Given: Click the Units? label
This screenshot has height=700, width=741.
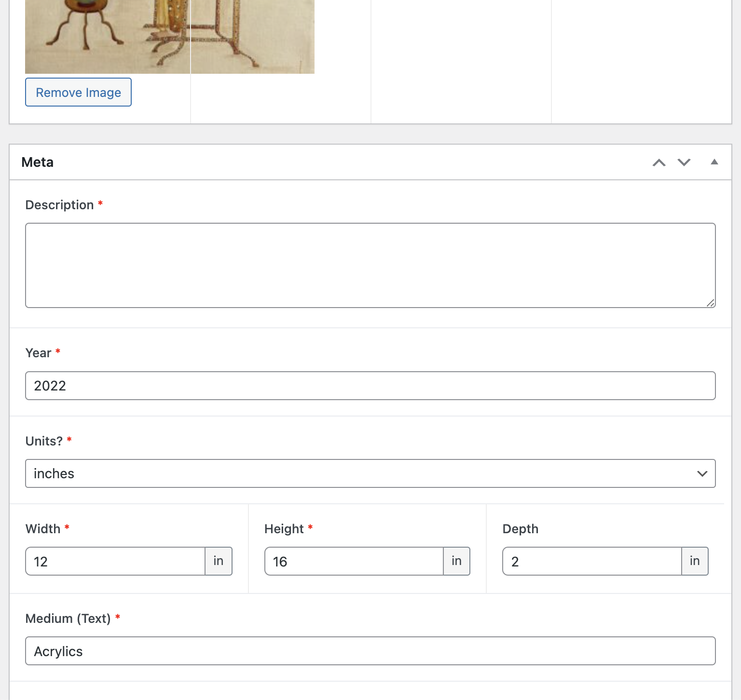Looking at the screenshot, I should (x=44, y=441).
